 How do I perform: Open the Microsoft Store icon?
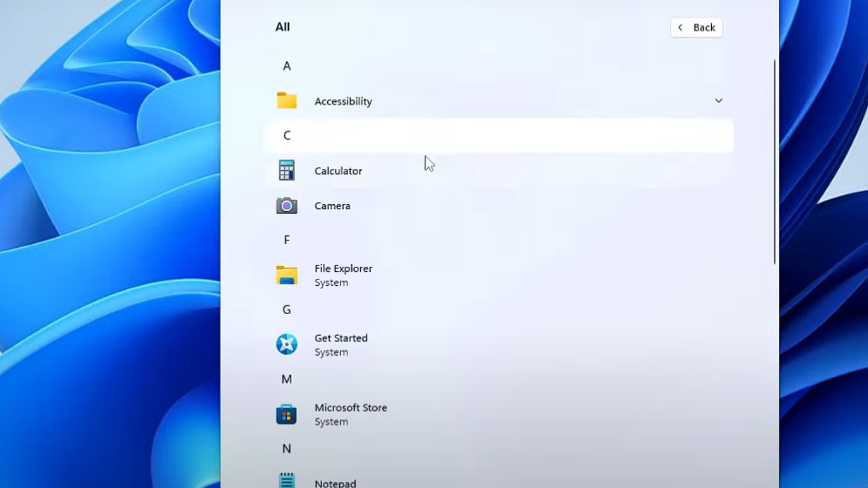coord(287,414)
